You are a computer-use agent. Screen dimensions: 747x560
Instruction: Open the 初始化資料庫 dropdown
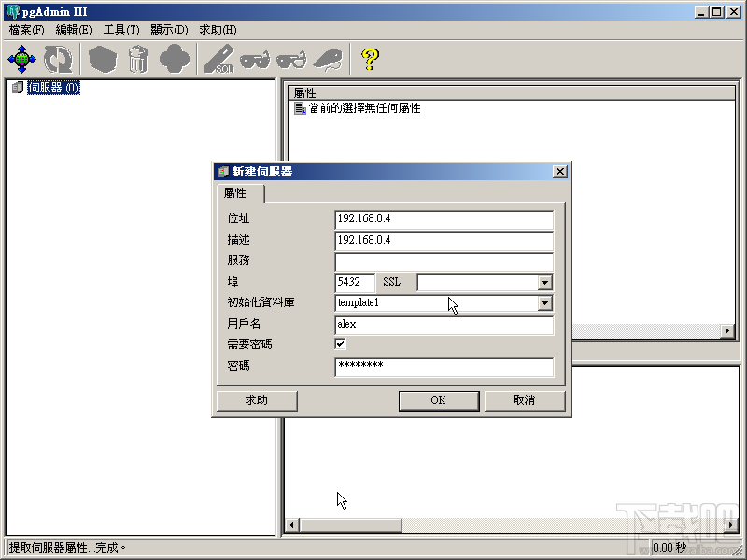(544, 302)
